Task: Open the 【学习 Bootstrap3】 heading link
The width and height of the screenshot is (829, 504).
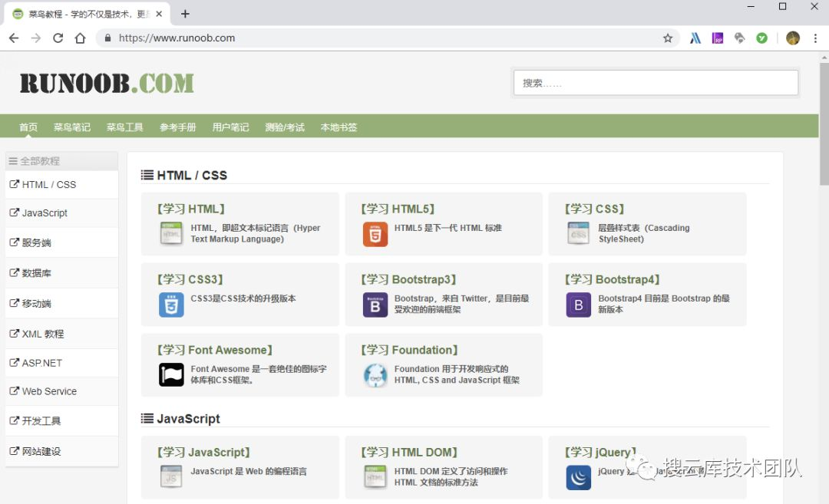Action: (408, 279)
